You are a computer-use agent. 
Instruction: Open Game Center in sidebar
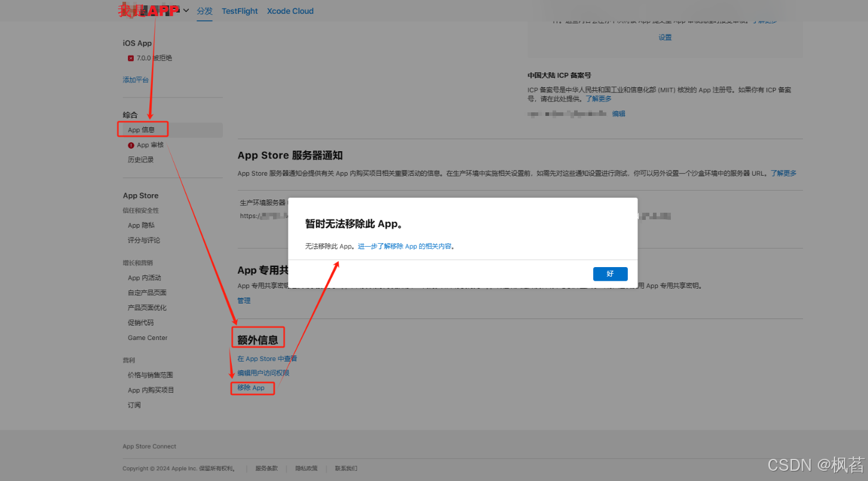148,338
